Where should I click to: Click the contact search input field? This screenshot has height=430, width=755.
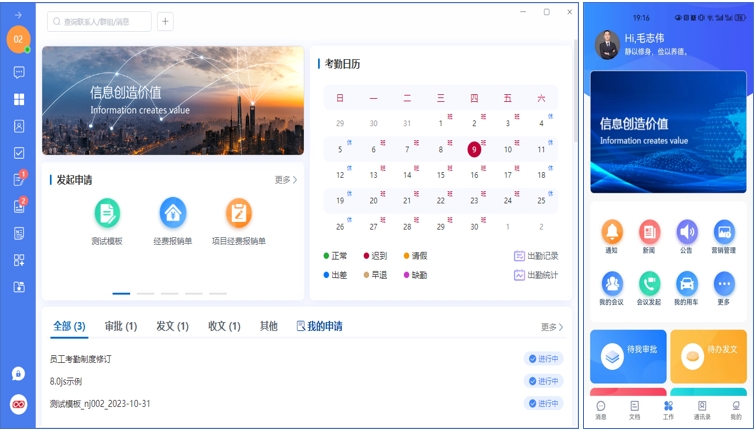coord(99,21)
